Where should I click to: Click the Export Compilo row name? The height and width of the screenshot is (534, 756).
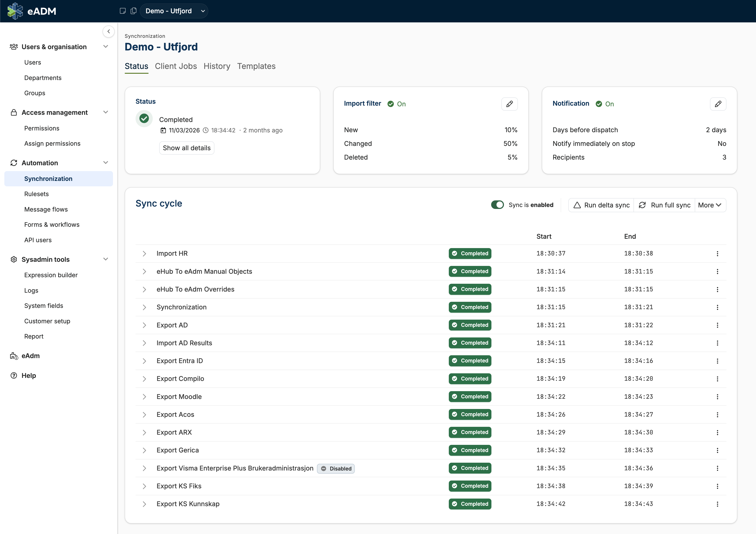coord(181,379)
